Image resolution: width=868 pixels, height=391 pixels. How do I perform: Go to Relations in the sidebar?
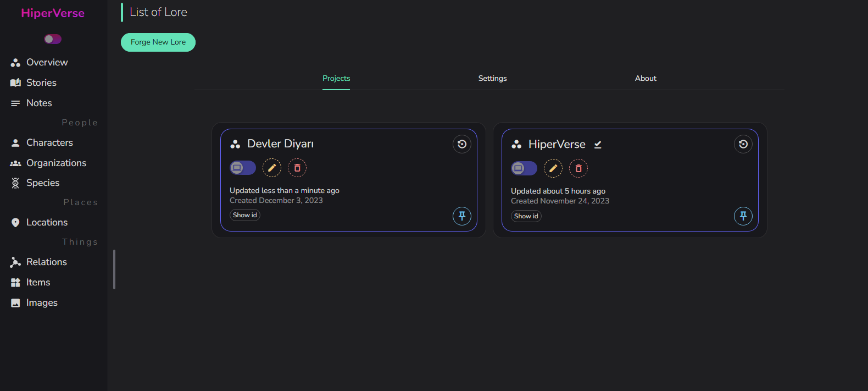point(47,262)
